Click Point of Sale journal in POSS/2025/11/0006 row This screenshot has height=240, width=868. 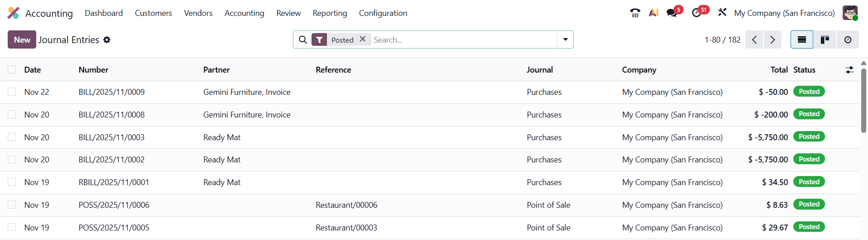(x=548, y=205)
